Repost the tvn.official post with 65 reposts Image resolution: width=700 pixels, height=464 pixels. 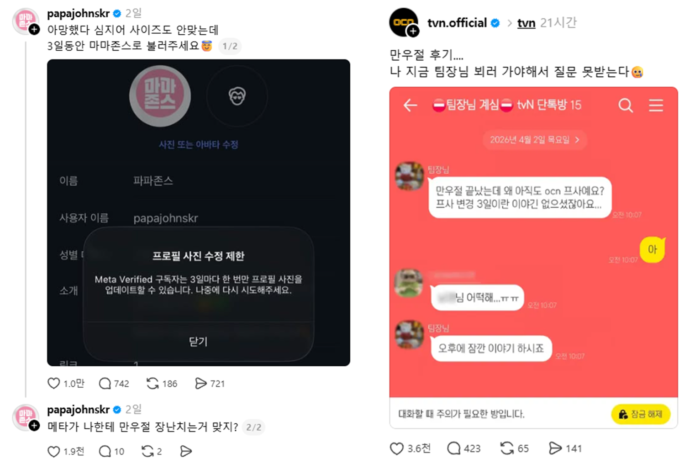point(507,448)
